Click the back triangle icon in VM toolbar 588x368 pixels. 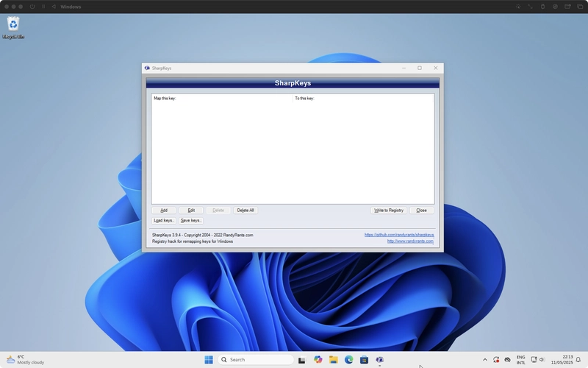tap(54, 7)
